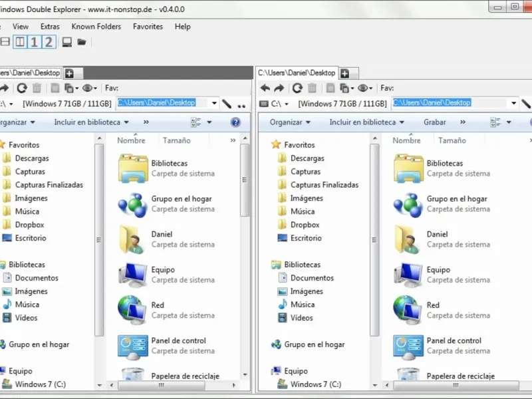This screenshot has width=532, height=399.
Task: Add a new tab in the right pane
Action: coord(344,73)
